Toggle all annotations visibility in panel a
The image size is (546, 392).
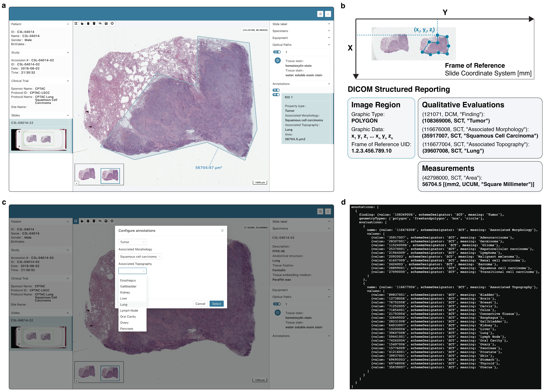tap(276, 90)
